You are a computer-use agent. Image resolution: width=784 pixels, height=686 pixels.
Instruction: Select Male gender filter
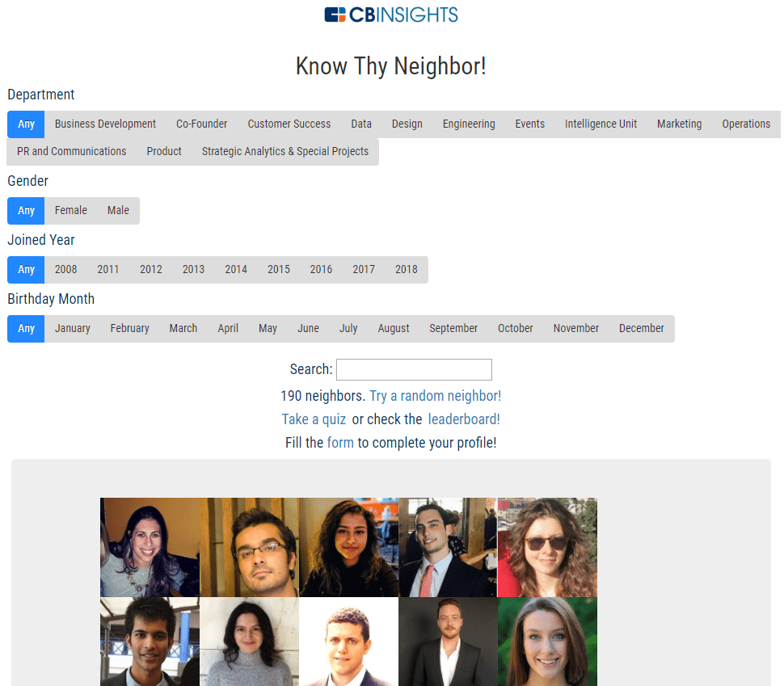coord(118,211)
